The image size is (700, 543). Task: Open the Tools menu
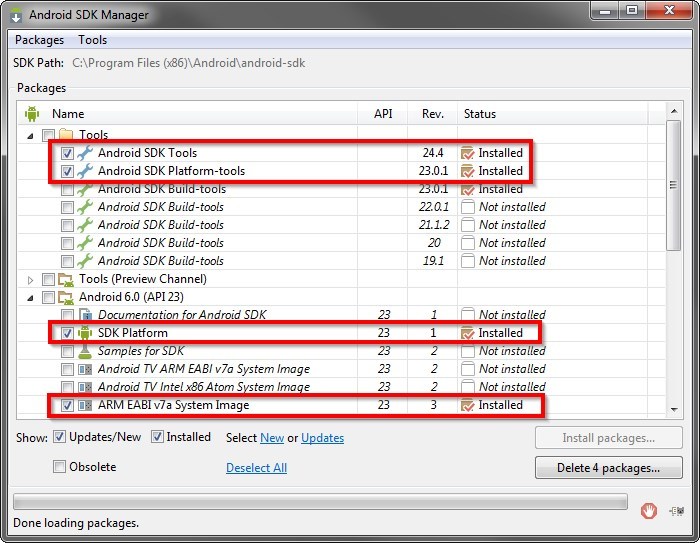pyautogui.click(x=92, y=40)
